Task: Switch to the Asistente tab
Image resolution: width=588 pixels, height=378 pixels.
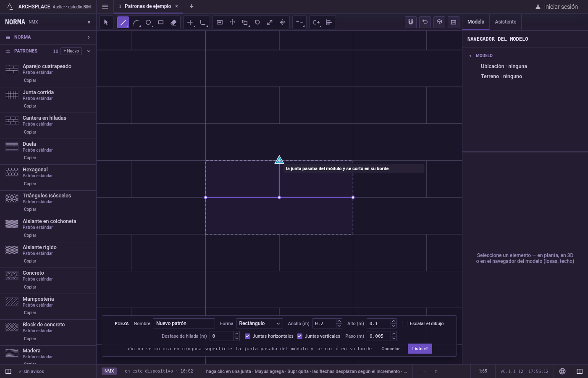Action: (x=505, y=22)
